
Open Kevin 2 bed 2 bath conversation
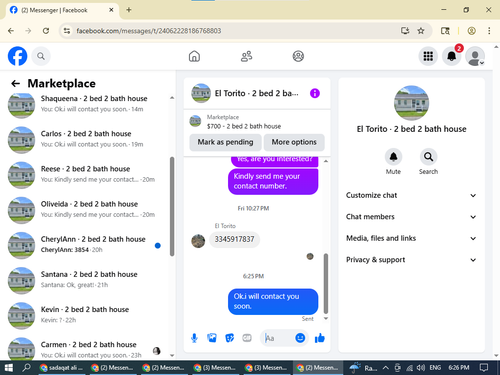pos(87,315)
